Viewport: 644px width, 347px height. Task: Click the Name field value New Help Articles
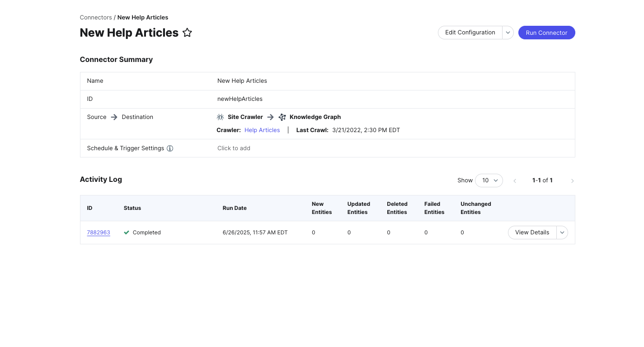242,81
